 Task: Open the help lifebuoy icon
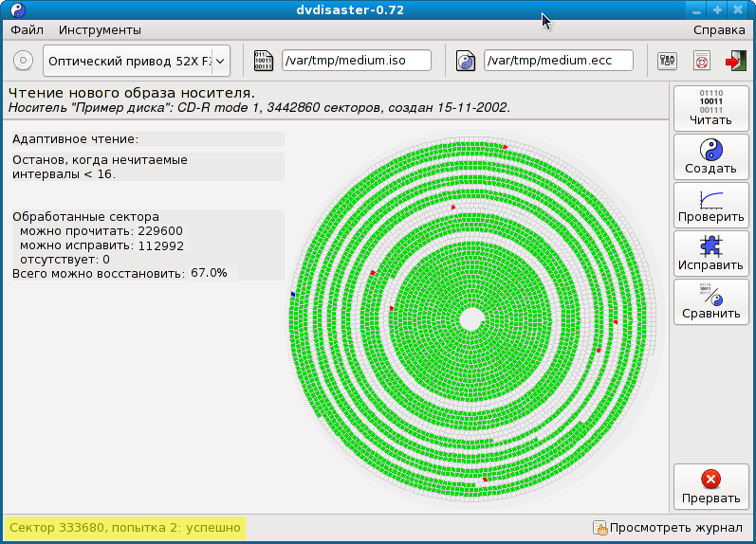click(702, 62)
